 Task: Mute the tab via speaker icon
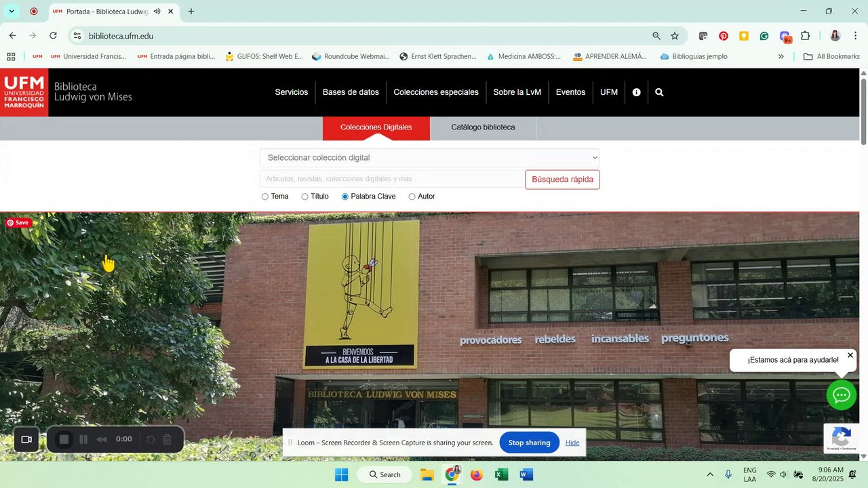[x=157, y=12]
